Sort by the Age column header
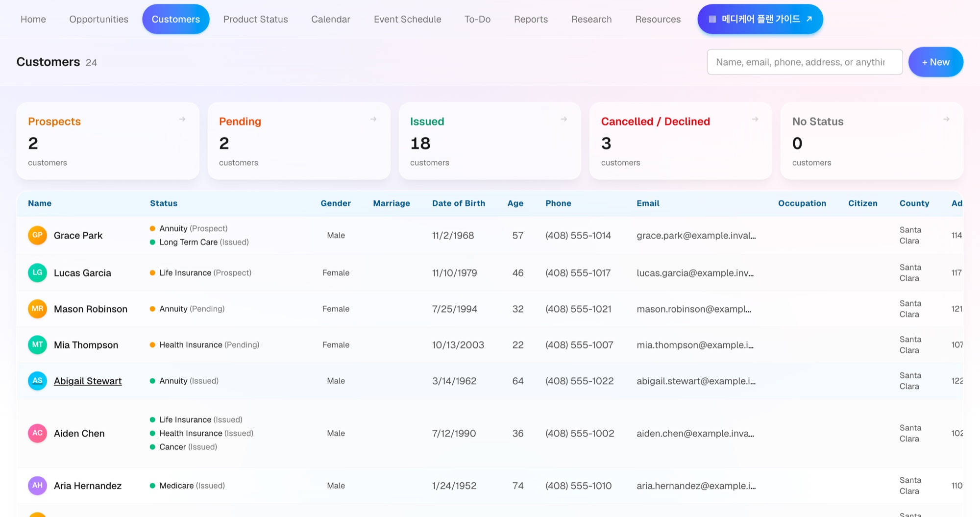The height and width of the screenshot is (517, 980). pos(515,203)
